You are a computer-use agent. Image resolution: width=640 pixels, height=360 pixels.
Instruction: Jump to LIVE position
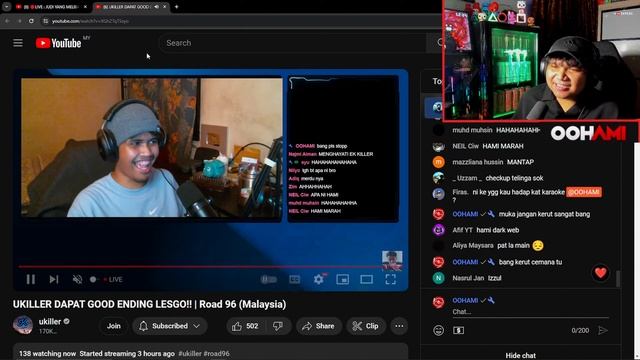pyautogui.click(x=113, y=280)
